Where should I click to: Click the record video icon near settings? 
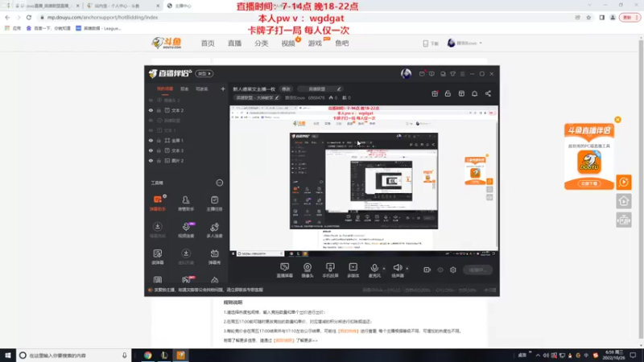tap(427, 269)
